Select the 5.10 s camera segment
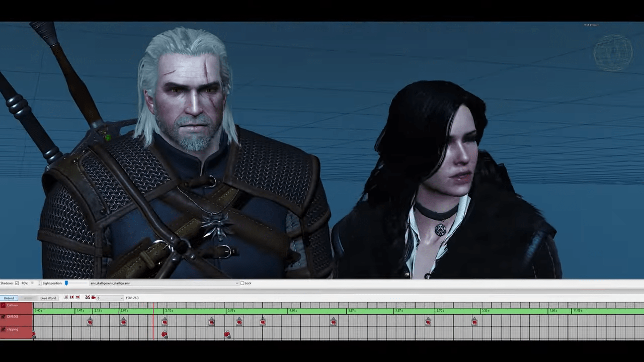 click(x=195, y=311)
